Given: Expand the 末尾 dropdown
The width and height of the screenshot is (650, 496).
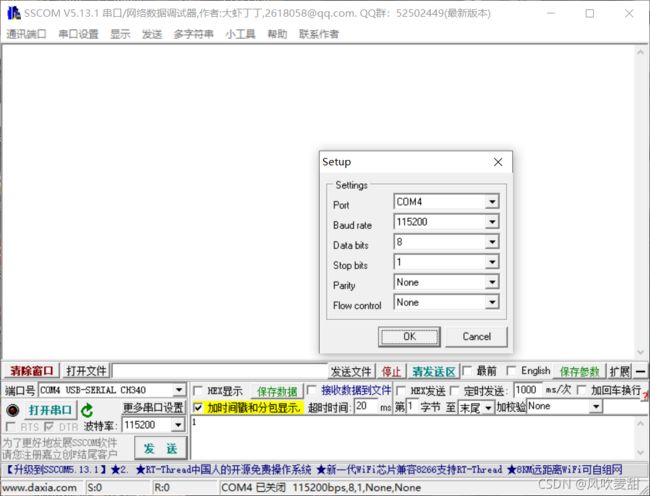Looking at the screenshot, I should point(488,408).
